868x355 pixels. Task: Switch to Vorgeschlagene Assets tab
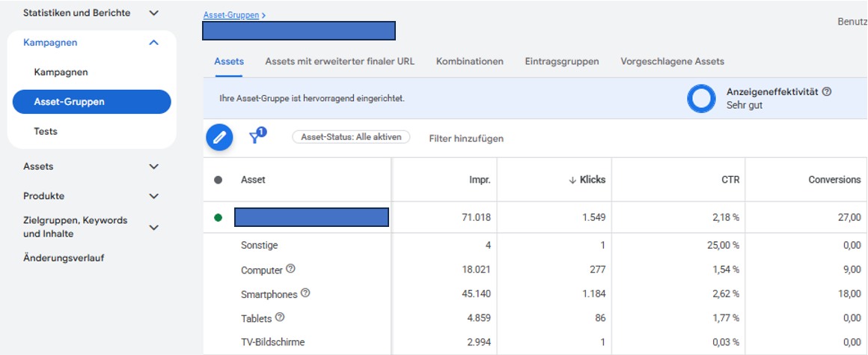[673, 61]
